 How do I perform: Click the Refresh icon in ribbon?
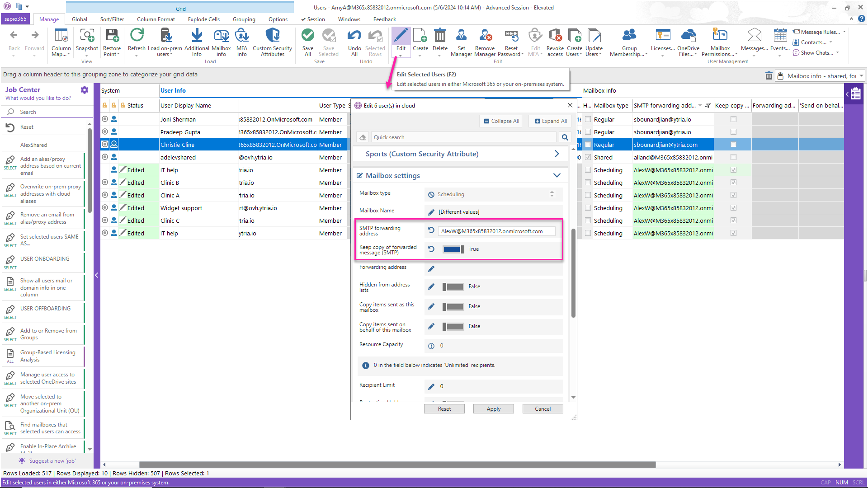tap(137, 36)
